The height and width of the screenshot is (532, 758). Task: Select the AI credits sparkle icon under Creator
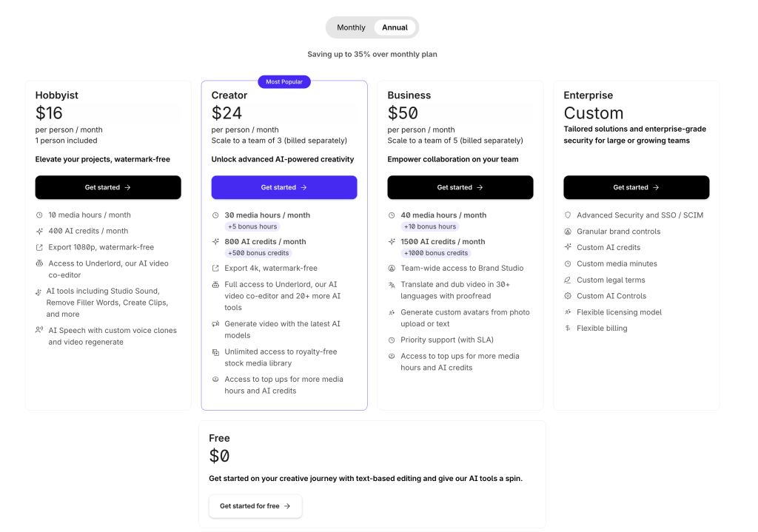(217, 241)
